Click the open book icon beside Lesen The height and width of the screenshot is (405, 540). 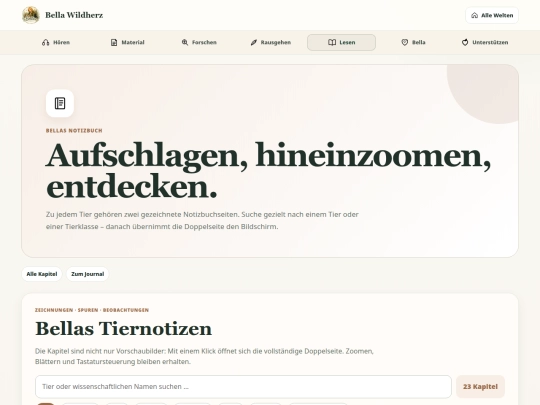point(332,42)
